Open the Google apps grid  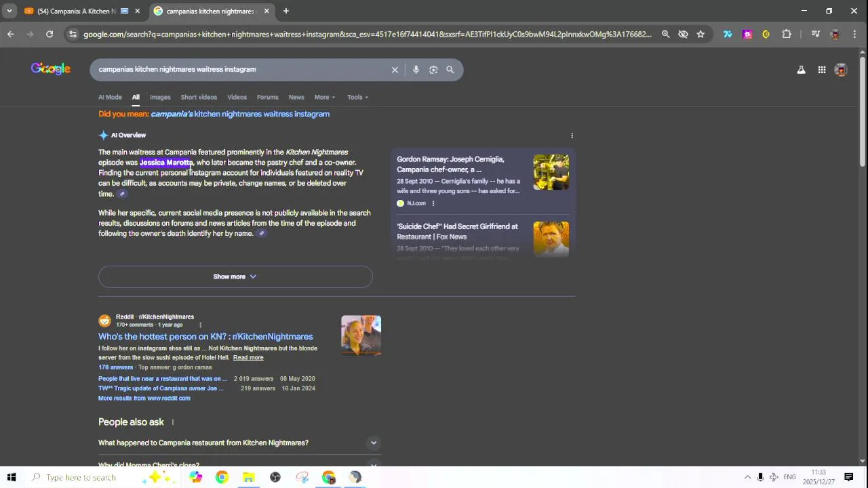click(x=821, y=69)
